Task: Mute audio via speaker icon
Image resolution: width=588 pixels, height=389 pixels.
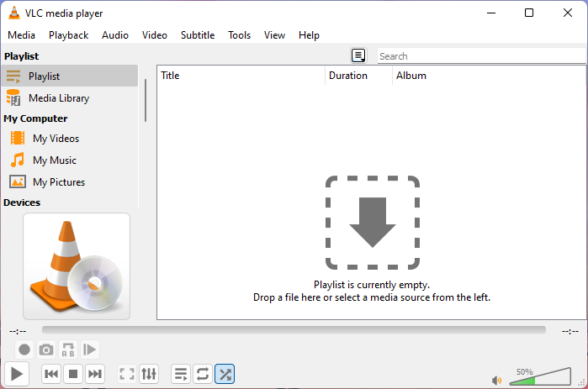Action: (x=496, y=380)
